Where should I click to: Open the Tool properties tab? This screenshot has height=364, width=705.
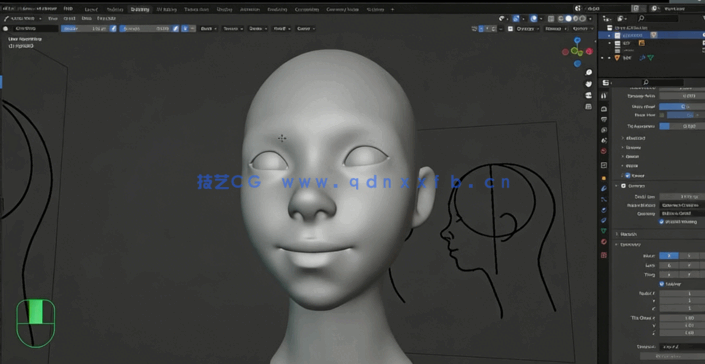tap(604, 96)
